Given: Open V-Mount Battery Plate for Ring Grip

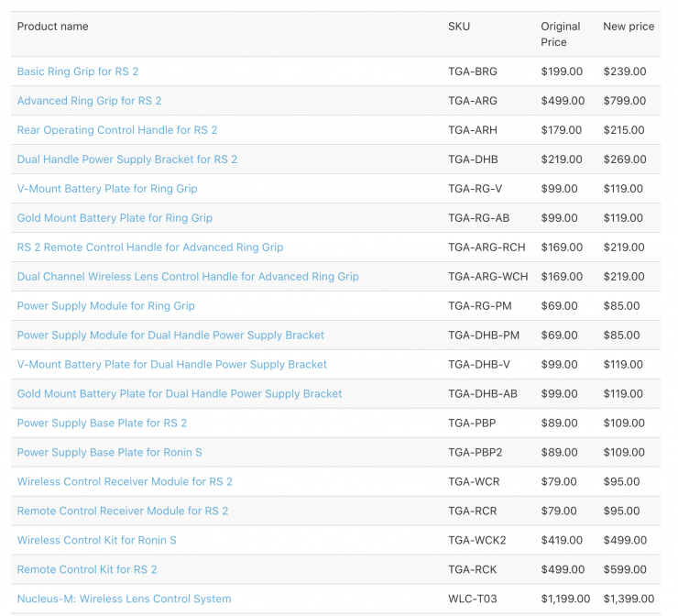Looking at the screenshot, I should pos(107,189).
